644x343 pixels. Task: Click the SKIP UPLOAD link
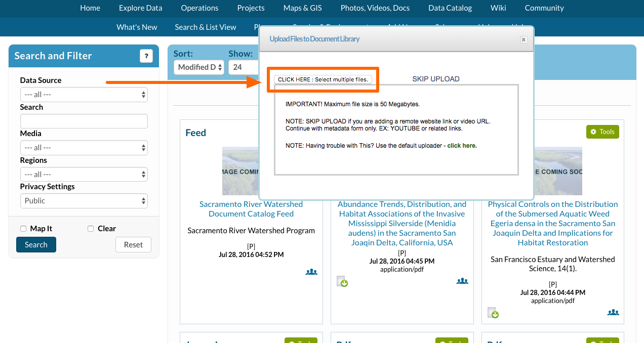coord(435,79)
